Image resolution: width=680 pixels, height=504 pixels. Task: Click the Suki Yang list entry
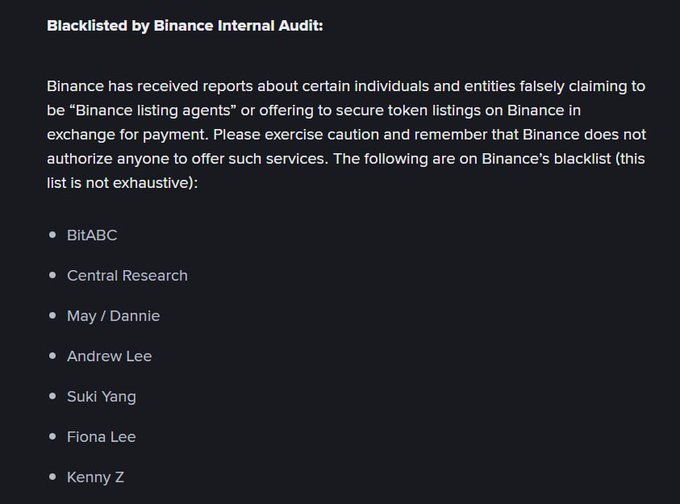point(101,396)
